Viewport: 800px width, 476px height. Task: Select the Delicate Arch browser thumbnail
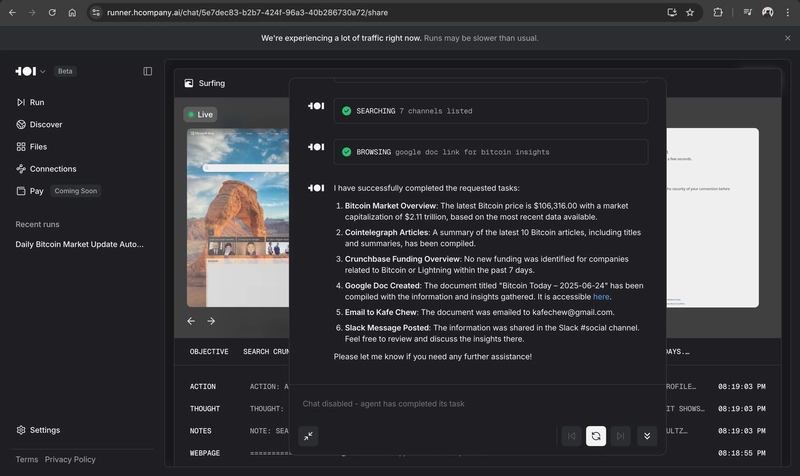(238, 217)
